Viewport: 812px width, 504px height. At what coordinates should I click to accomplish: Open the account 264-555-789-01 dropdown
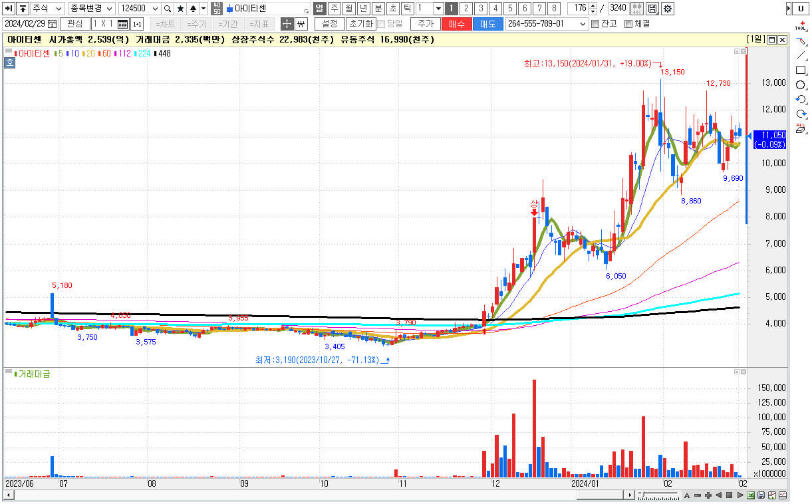[x=583, y=24]
